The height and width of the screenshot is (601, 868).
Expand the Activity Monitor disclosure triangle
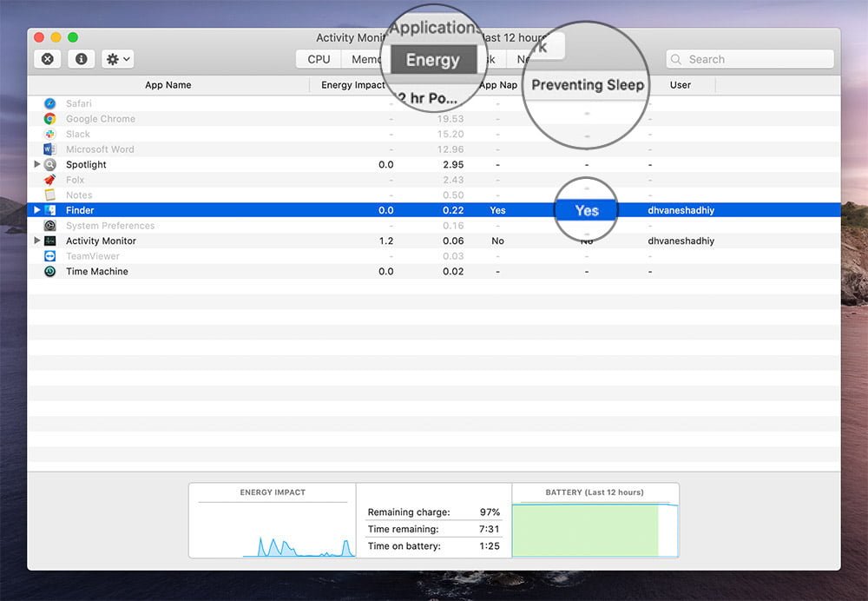tap(36, 241)
